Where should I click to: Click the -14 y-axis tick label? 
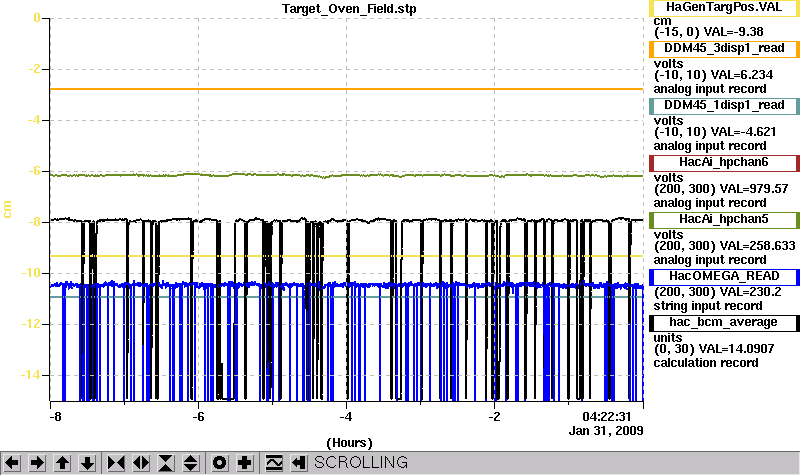click(30, 375)
